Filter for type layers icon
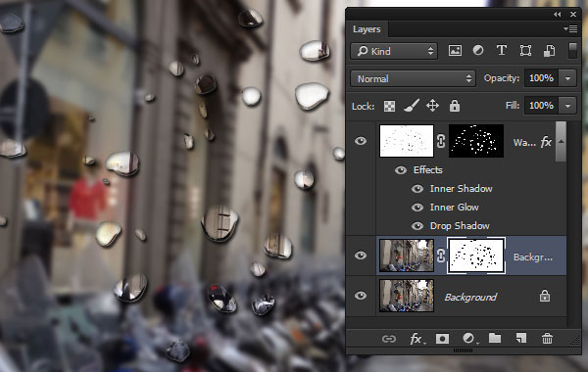The image size is (588, 372). click(502, 50)
